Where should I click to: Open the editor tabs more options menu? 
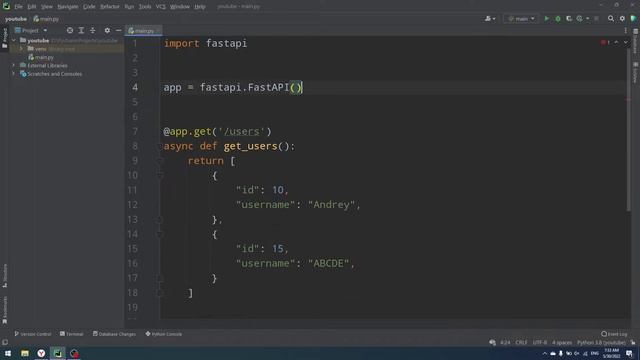[625, 31]
